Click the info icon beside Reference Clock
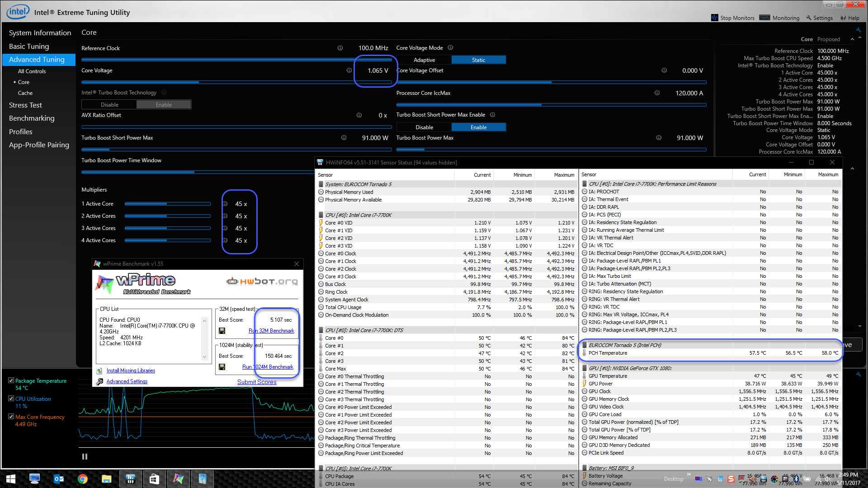868x488 pixels. click(x=340, y=48)
